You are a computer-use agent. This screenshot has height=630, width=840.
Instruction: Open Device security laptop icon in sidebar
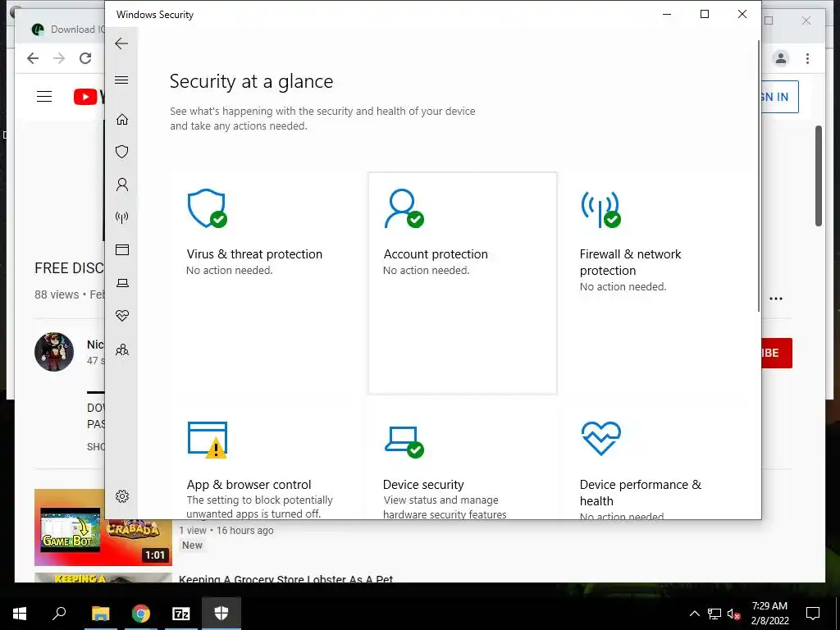pyautogui.click(x=122, y=283)
